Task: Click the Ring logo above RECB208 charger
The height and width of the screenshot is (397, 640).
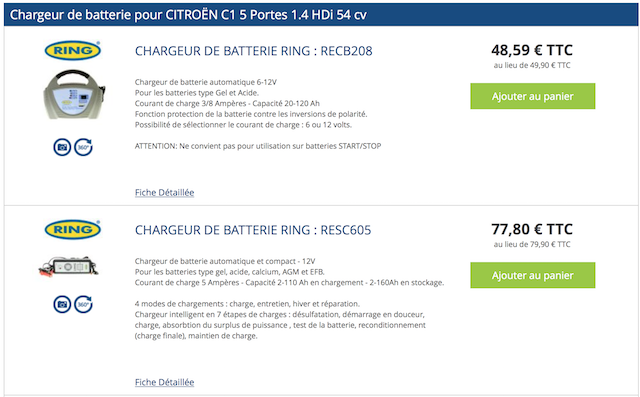Action: (x=73, y=50)
